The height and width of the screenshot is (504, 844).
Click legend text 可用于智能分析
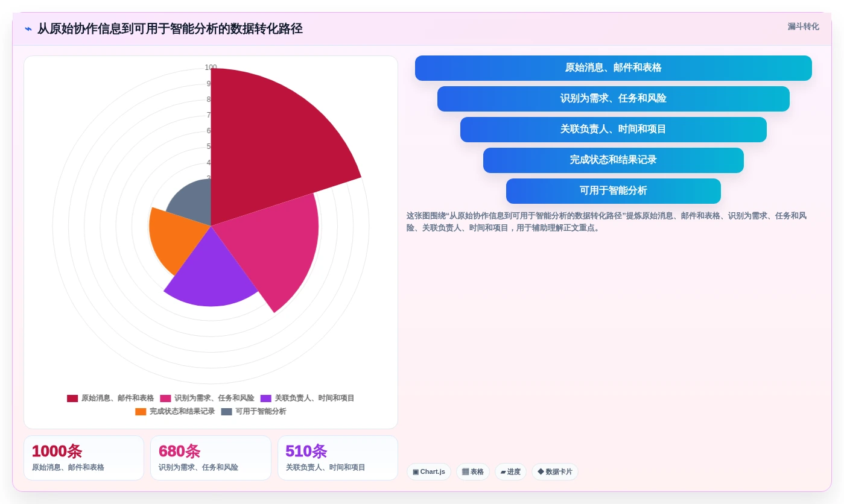click(261, 412)
